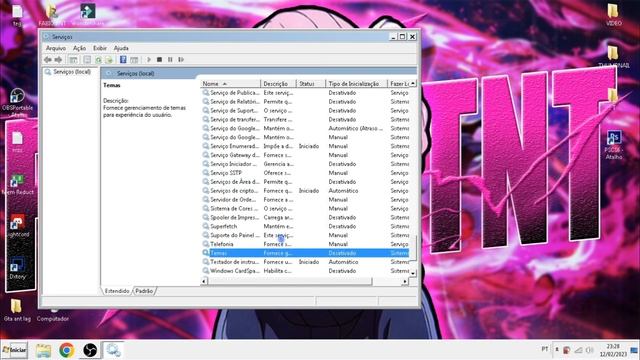Screen dimensions: 640x360
Task: Go forward with the toolbar Forward arrow
Action: pos(58,60)
